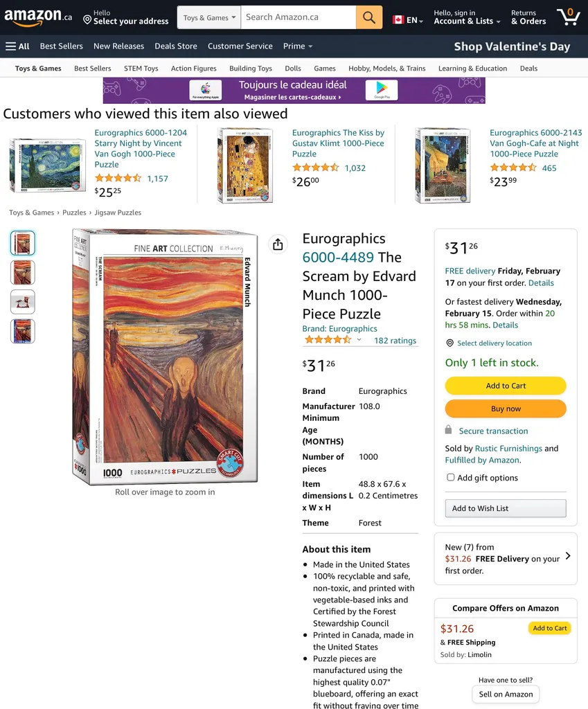The image size is (588, 709).
Task: Switch to the STEM Toys category tab
Action: (141, 68)
